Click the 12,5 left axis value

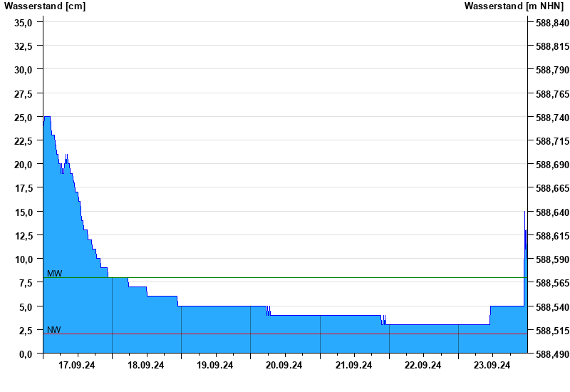tap(23, 236)
